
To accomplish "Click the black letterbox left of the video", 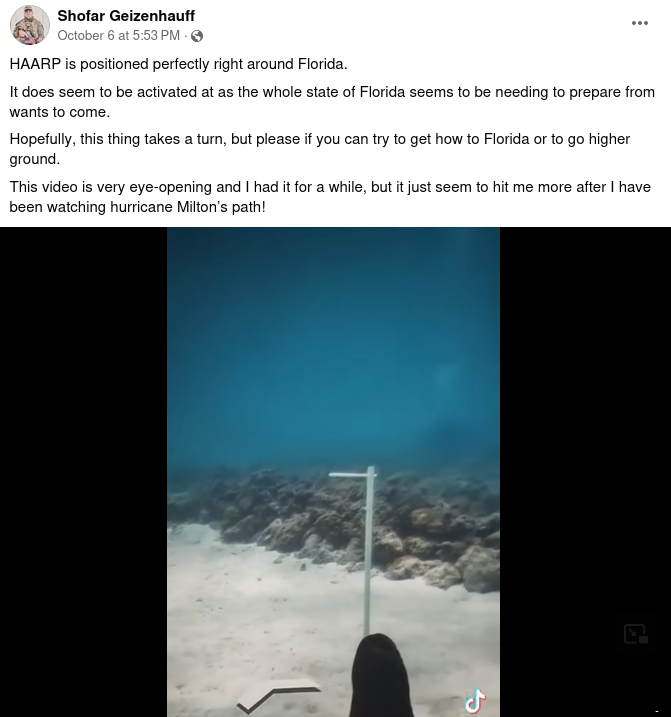I will pyautogui.click(x=83, y=472).
